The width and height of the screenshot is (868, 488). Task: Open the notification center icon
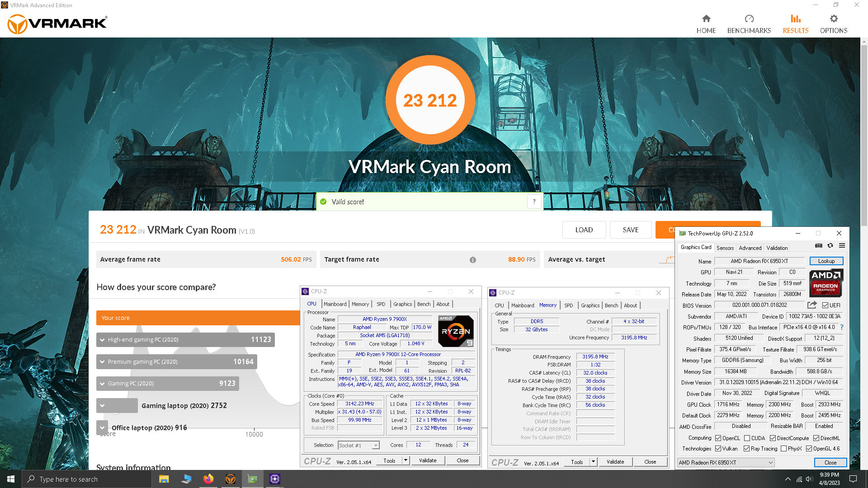click(x=853, y=479)
